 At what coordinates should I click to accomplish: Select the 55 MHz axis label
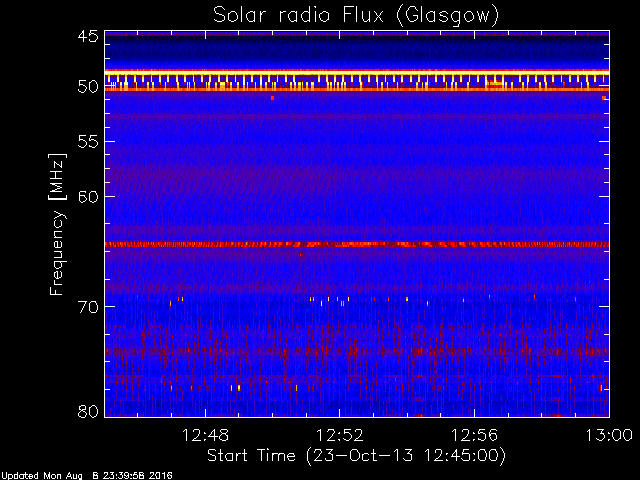click(x=88, y=142)
